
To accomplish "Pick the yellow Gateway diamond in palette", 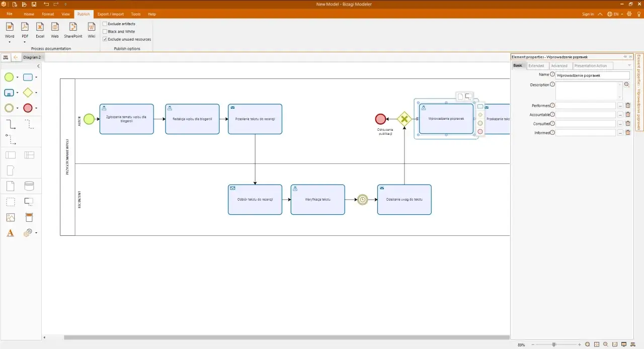I will (28, 93).
